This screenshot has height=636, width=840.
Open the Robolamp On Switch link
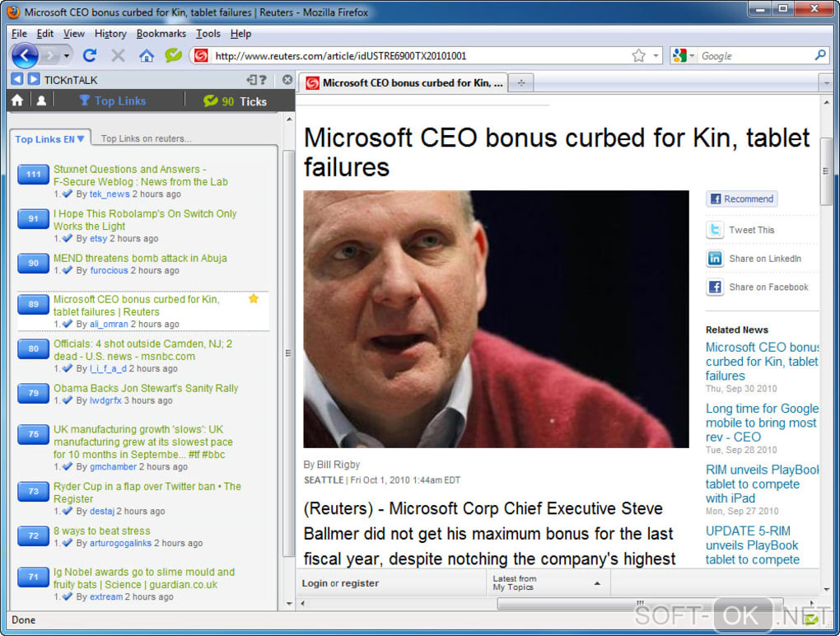(145, 220)
